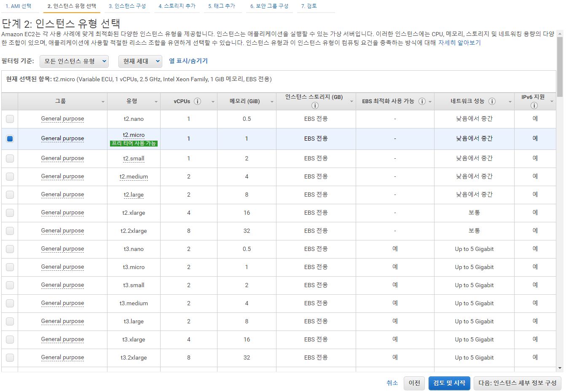Select the t2.xlarge row checkbox
This screenshot has width=566, height=392.
click(10, 213)
